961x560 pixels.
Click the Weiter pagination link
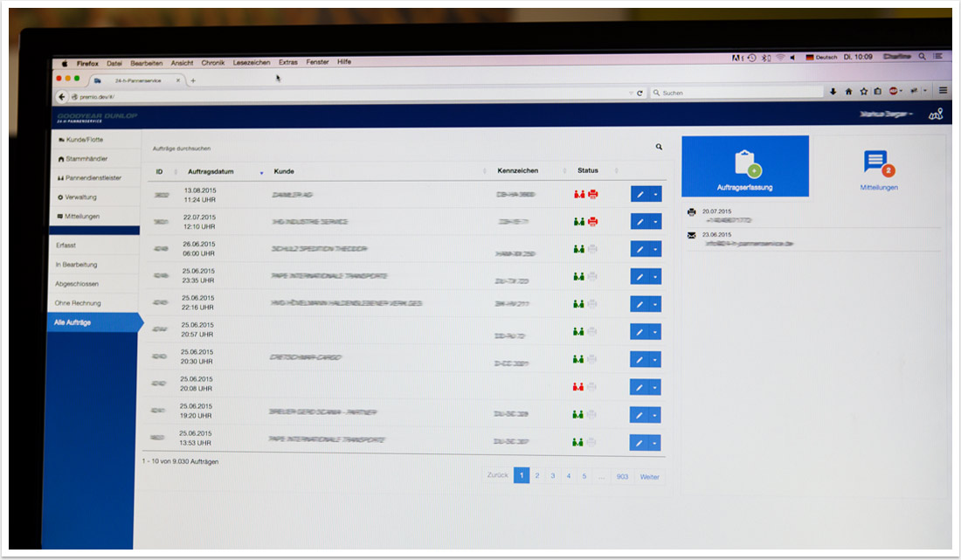click(649, 477)
